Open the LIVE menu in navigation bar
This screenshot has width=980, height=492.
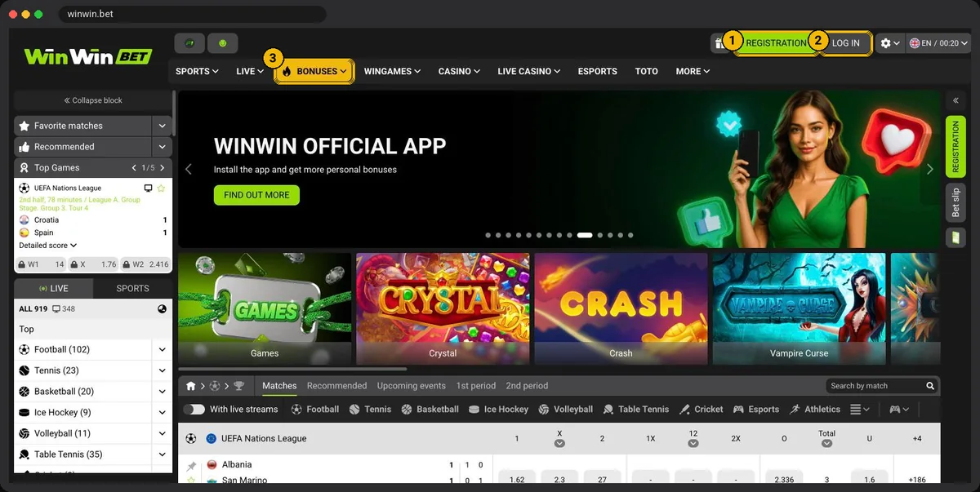point(250,71)
